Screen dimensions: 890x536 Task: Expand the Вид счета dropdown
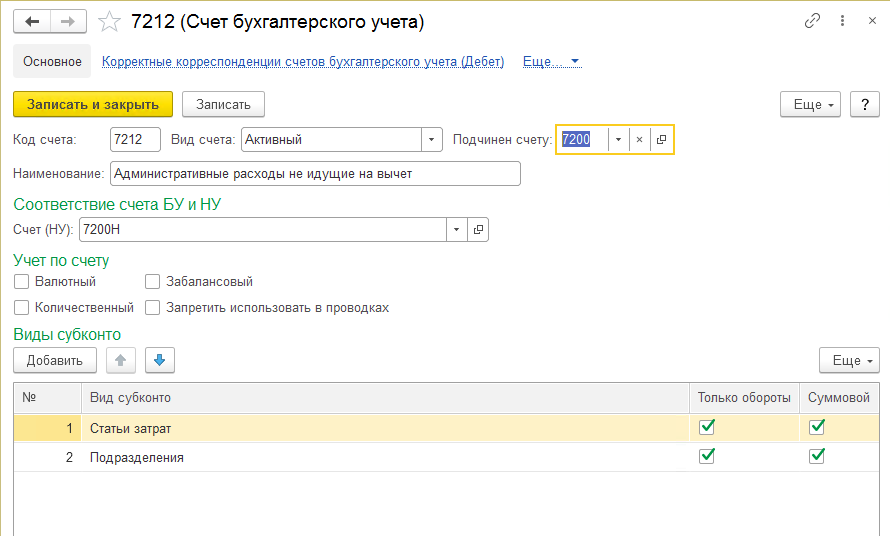(431, 140)
